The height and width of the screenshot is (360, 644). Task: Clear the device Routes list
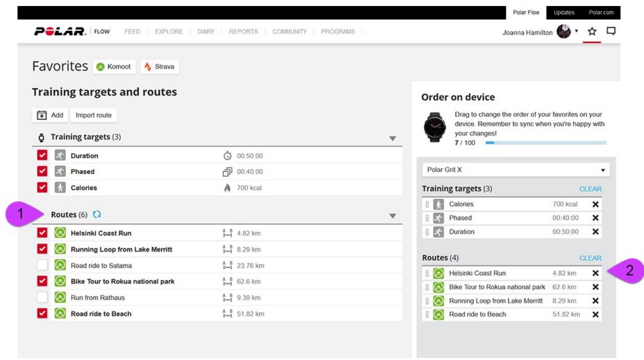[x=590, y=258]
